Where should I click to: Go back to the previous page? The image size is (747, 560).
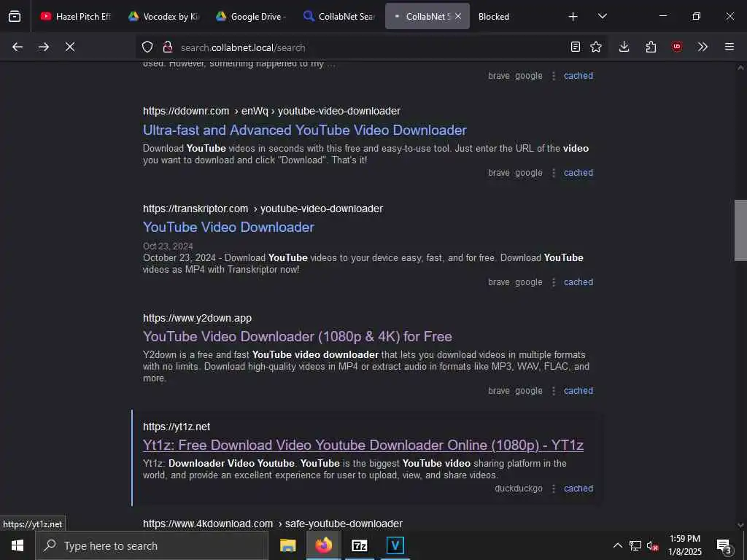pos(18,47)
